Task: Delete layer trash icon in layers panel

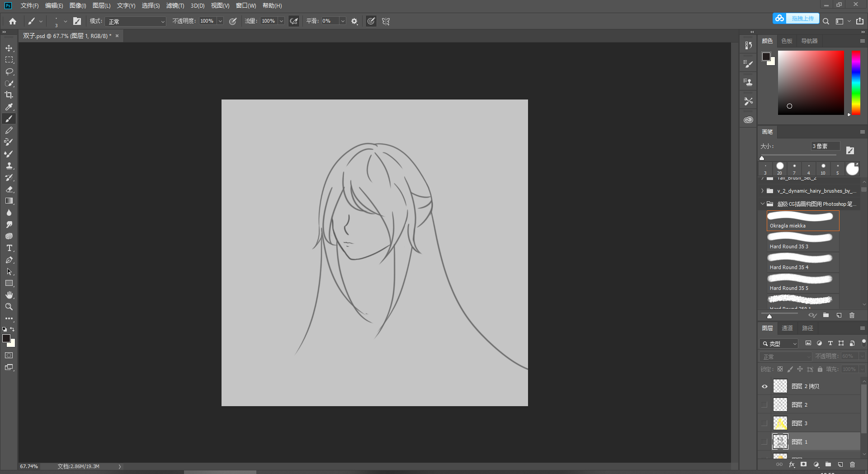Action: point(853,465)
